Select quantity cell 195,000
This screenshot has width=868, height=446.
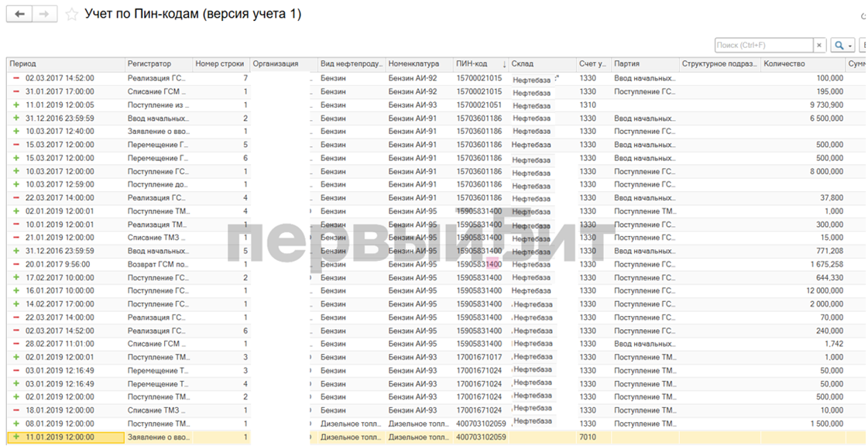(x=803, y=91)
